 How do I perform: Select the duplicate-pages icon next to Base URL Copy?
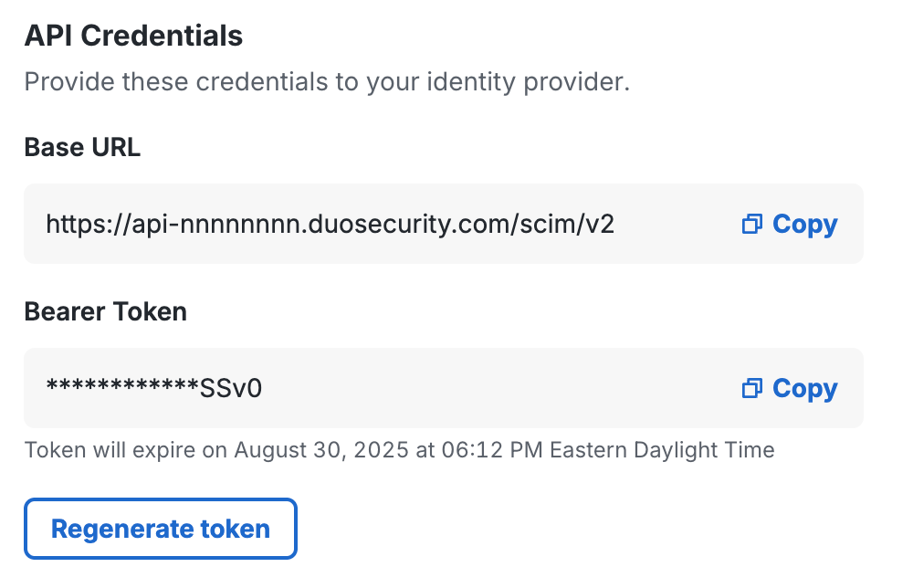pos(751,224)
